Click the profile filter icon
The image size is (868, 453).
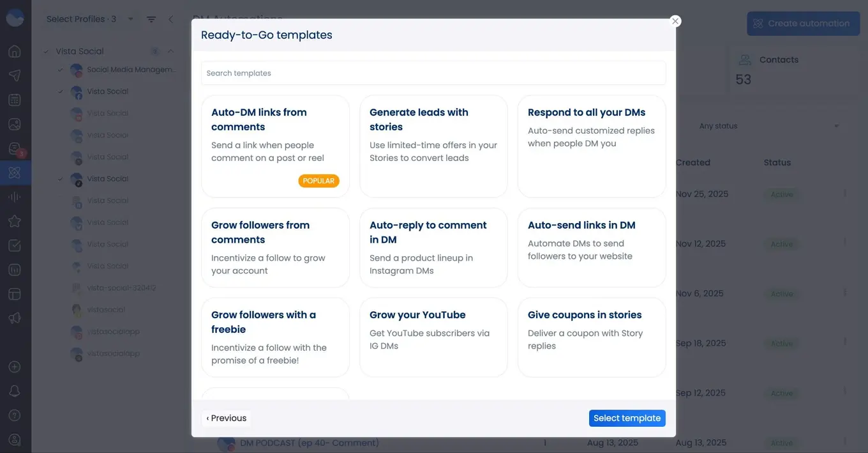(151, 19)
